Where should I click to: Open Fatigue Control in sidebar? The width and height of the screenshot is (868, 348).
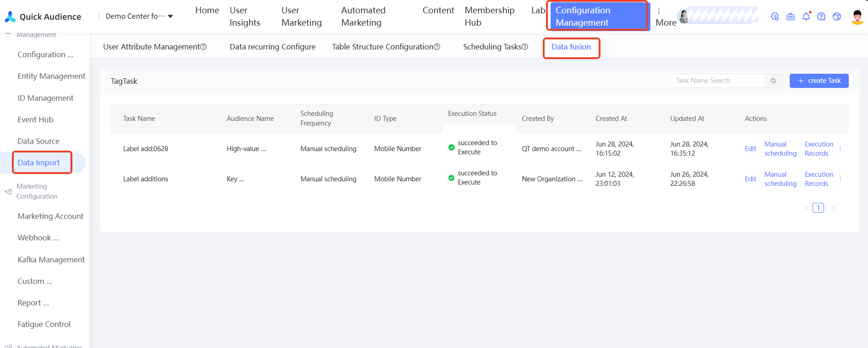pos(44,324)
